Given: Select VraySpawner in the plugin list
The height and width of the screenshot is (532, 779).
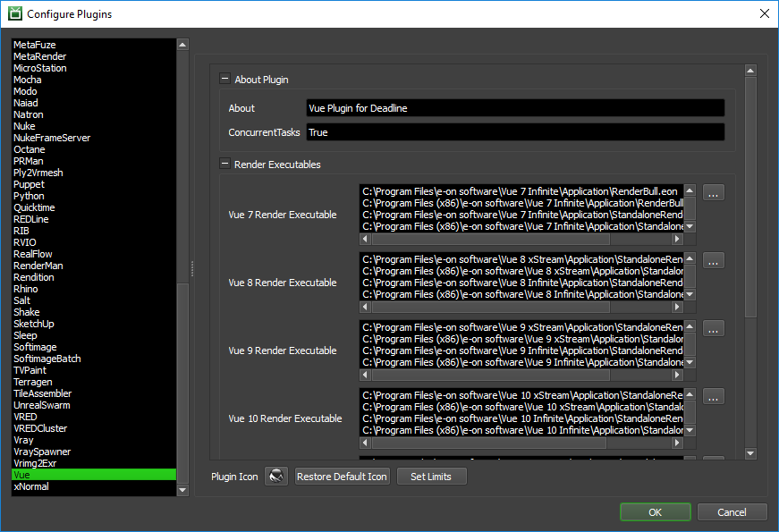Looking at the screenshot, I should pyautogui.click(x=94, y=452).
